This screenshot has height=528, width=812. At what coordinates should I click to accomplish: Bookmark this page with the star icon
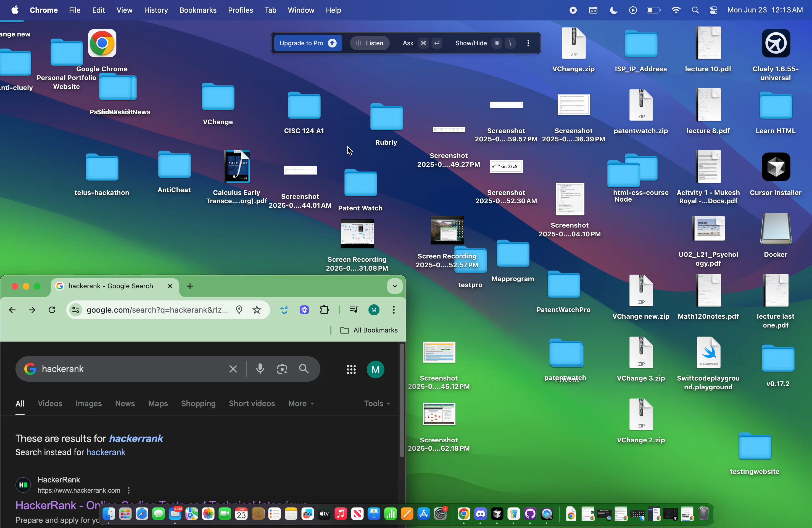pos(257,310)
